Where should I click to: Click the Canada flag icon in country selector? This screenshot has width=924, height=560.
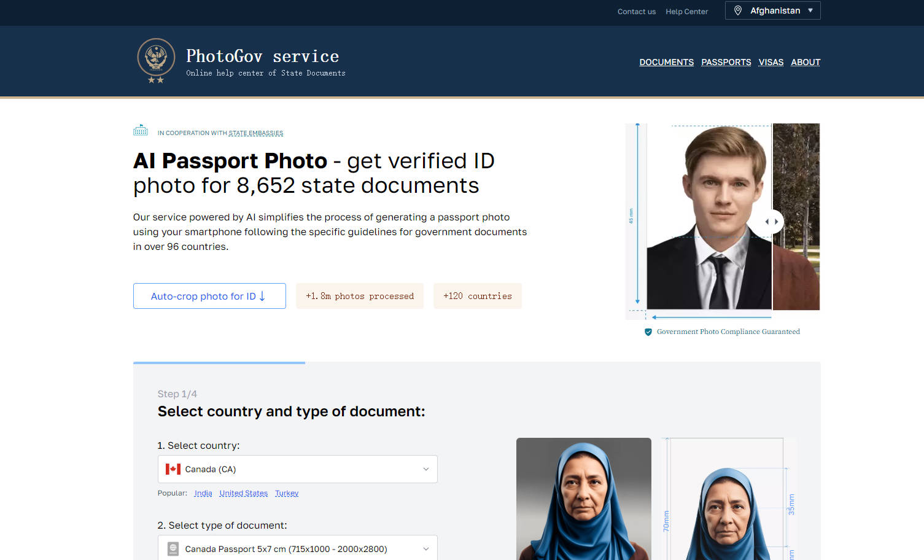click(173, 469)
